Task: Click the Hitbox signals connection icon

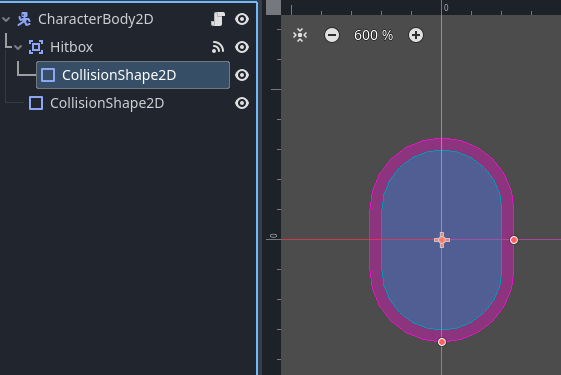Action: point(218,47)
